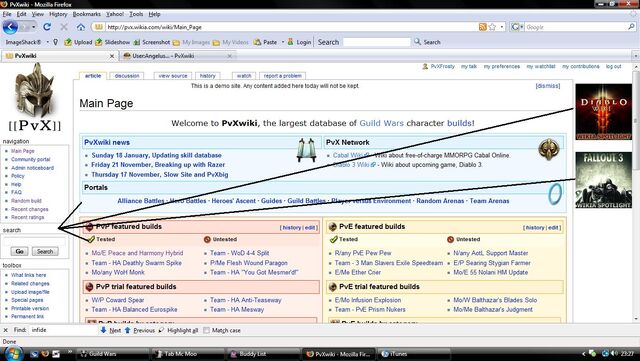Open the File menu

tap(7, 14)
